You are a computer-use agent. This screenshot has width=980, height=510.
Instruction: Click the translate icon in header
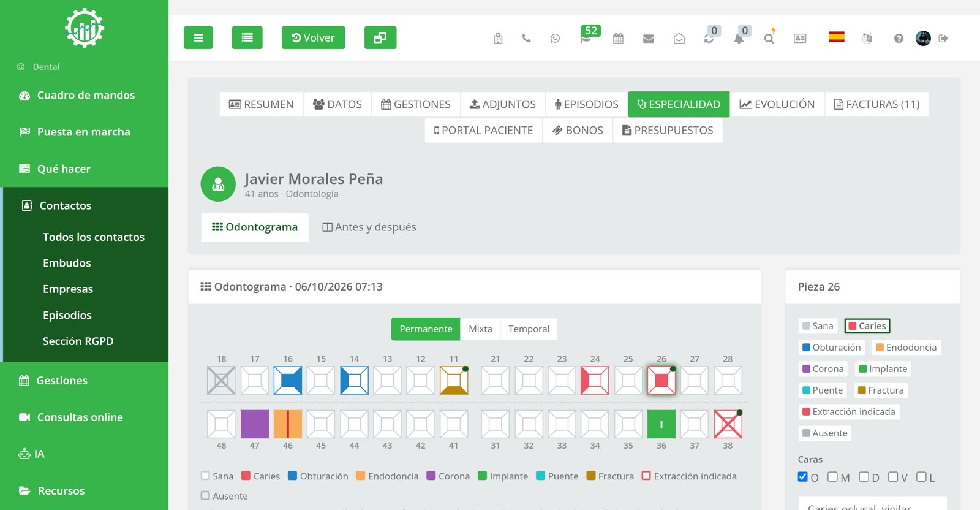click(x=867, y=39)
